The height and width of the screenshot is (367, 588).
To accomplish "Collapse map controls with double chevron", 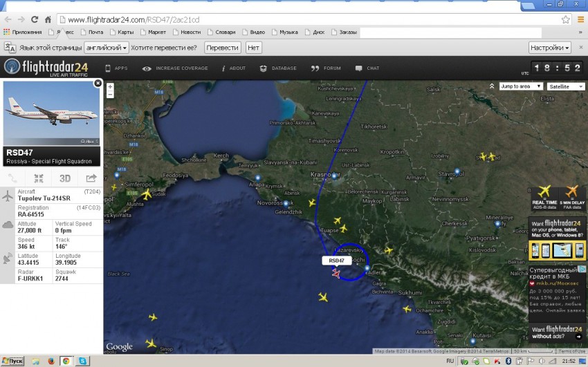I will [x=492, y=86].
